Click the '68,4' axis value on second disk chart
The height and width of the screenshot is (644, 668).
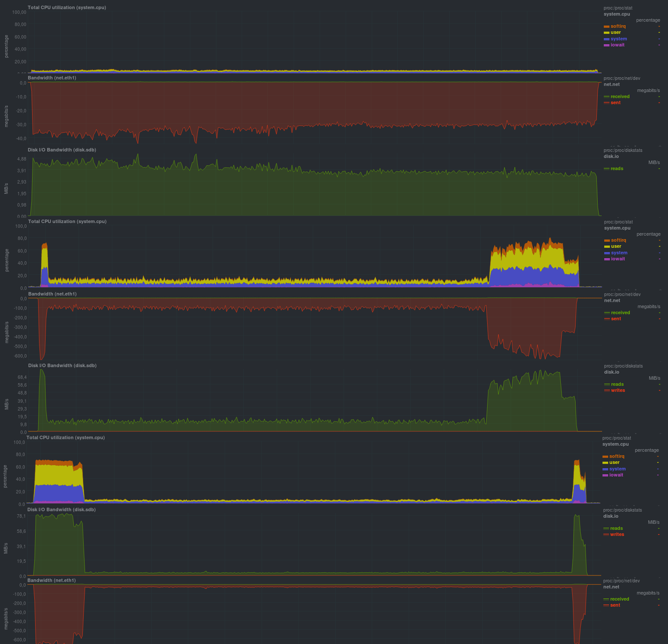22,378
